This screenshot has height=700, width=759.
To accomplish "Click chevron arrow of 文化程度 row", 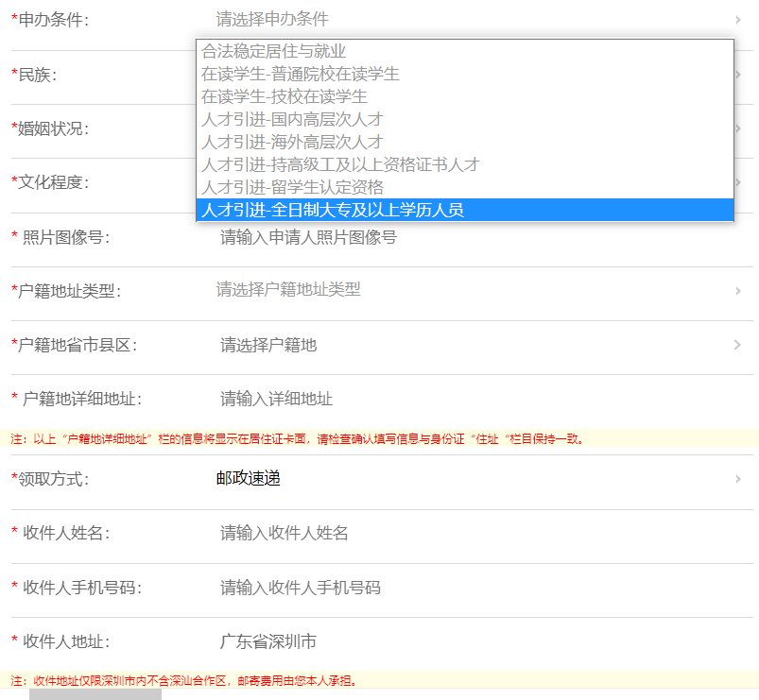I will (738, 182).
